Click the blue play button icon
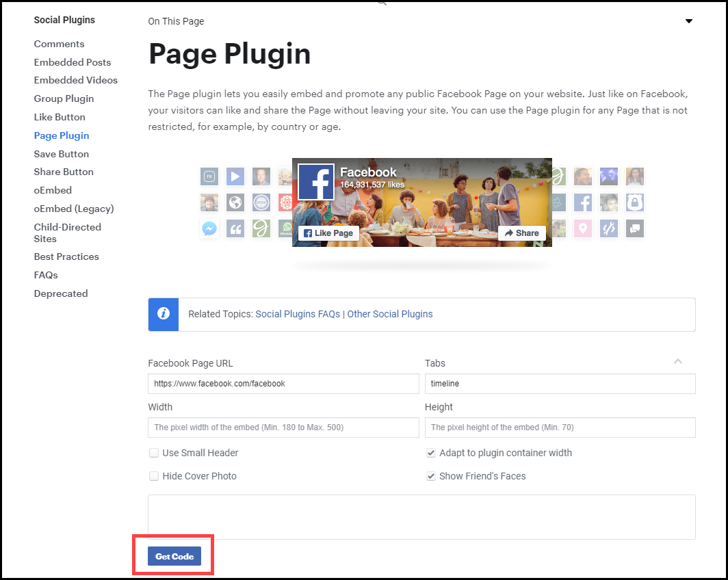Viewport: 728px width, 580px height. pyautogui.click(x=235, y=176)
